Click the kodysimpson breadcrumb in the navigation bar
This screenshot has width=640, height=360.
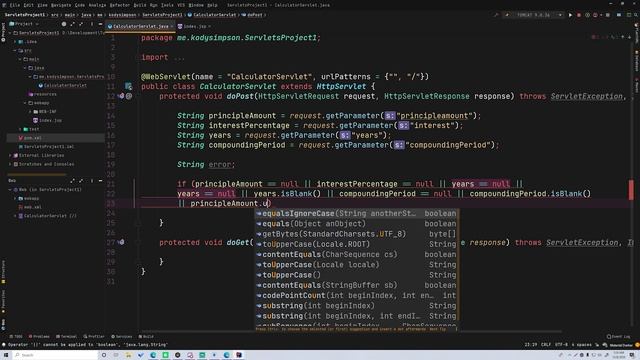[122, 15]
